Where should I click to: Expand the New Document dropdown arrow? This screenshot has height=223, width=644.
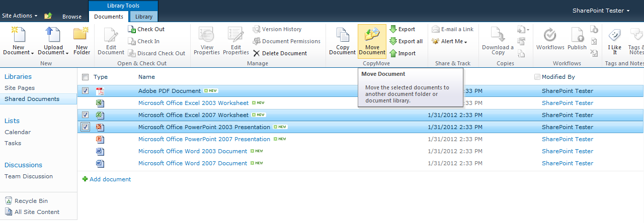[x=32, y=53]
